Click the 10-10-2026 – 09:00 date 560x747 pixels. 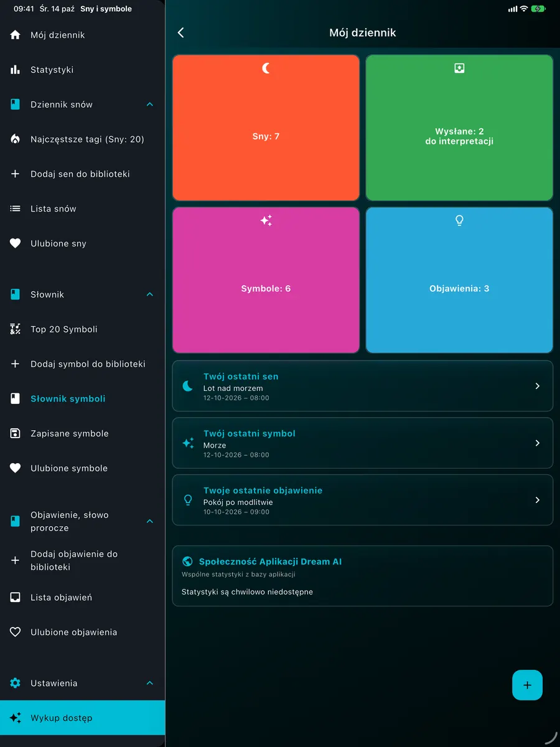236,512
